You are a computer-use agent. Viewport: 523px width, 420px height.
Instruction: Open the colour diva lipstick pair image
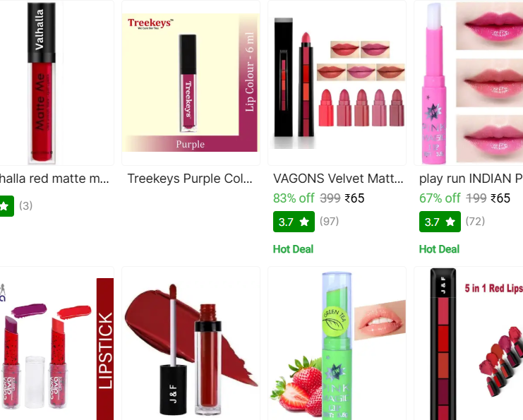point(55,343)
